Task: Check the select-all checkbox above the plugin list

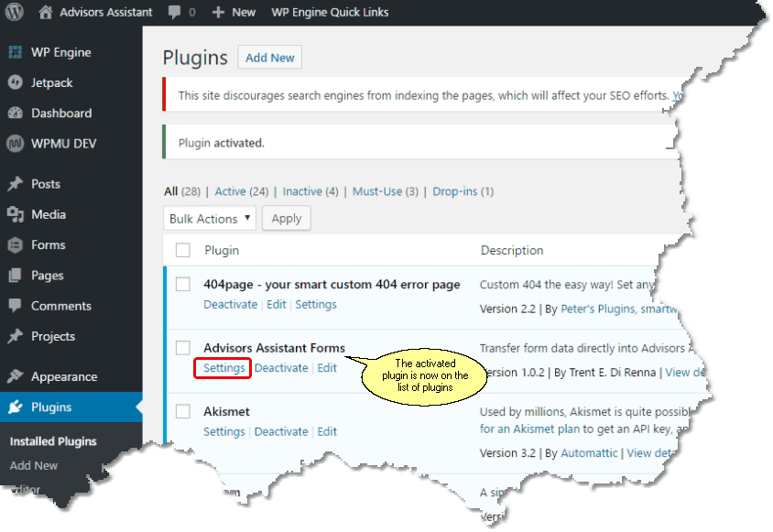Action: point(183,249)
